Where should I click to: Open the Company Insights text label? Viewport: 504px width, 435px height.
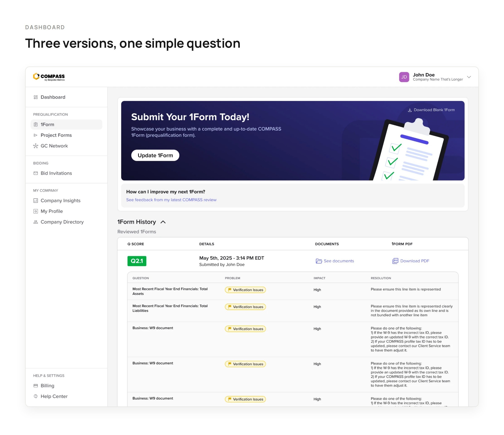(60, 200)
